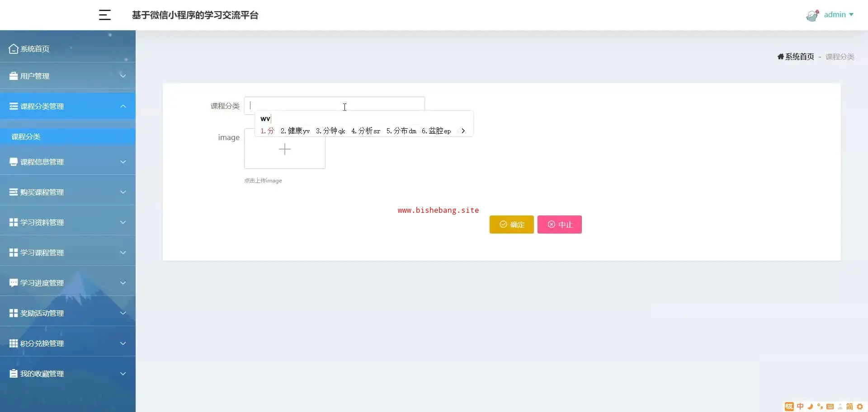Screen dimensions: 868x412
Task: Open the 课程分类 submenu item
Action: (x=68, y=136)
